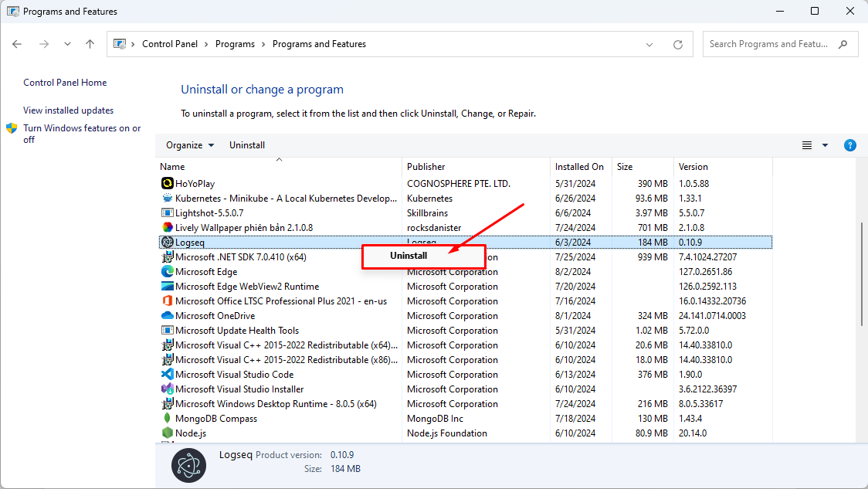
Task: Expand the recent locations chevron
Action: [67, 44]
